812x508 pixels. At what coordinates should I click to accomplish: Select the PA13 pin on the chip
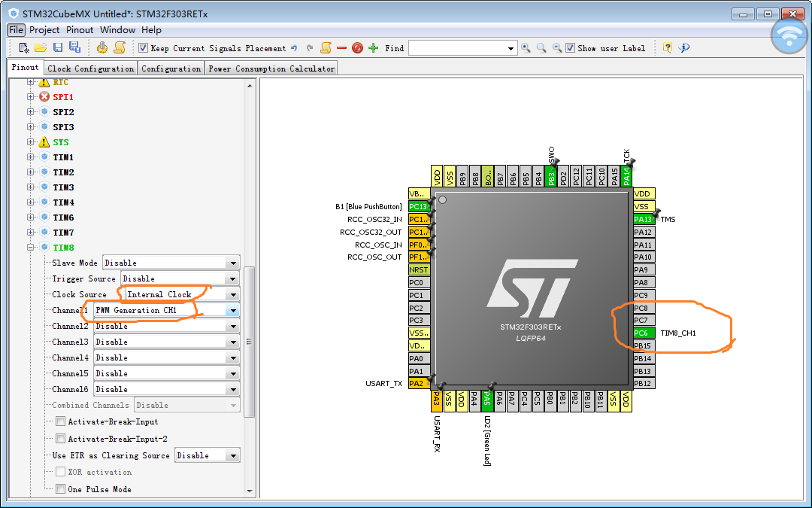(x=644, y=219)
